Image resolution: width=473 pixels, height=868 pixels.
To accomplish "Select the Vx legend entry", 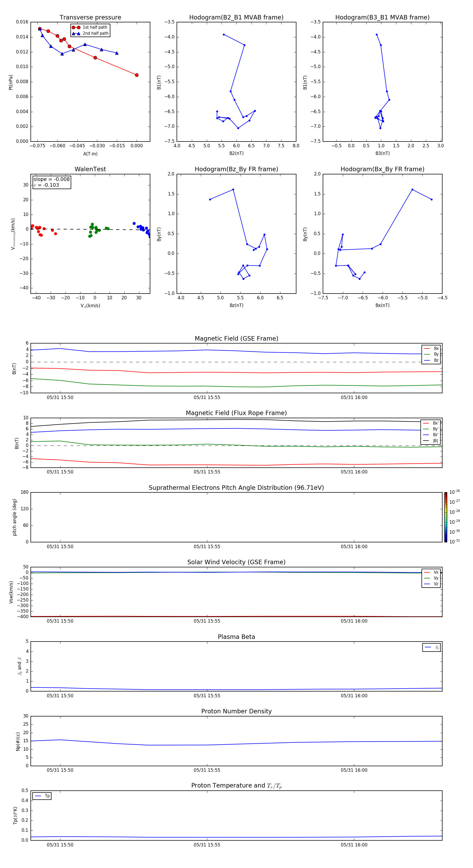I will click(x=431, y=573).
